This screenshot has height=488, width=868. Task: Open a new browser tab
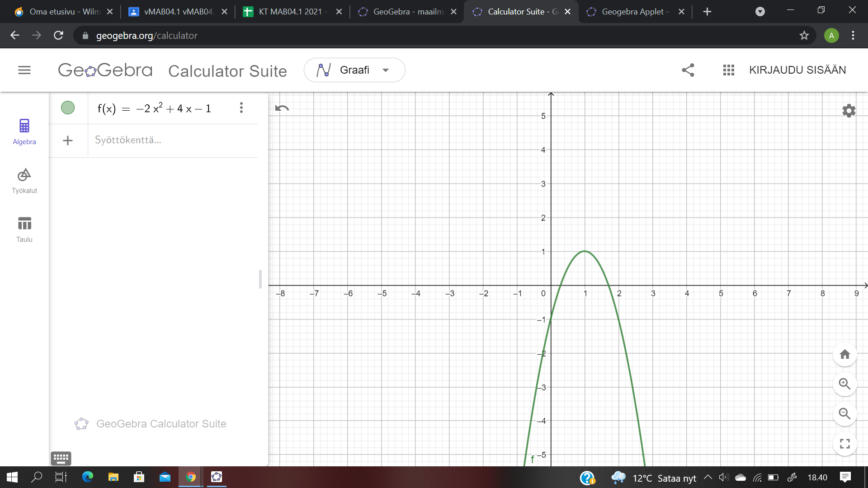pos(708,12)
